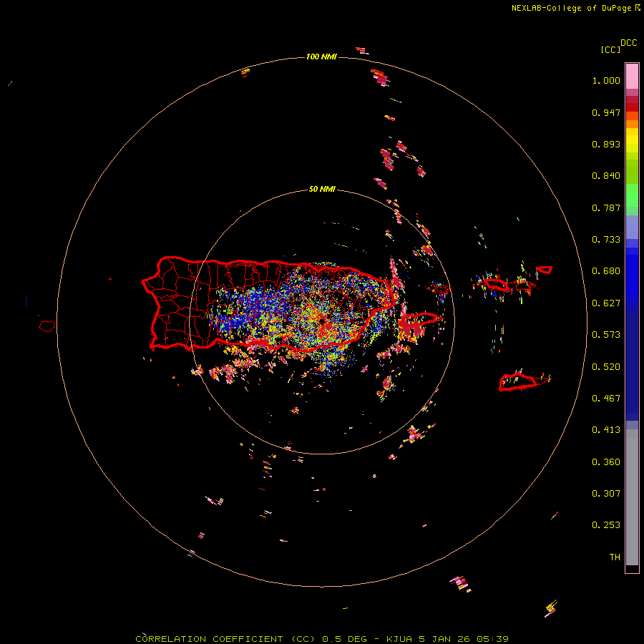Click the pink top segment of the color bar
Screen dimensions: 644x644
click(x=632, y=76)
